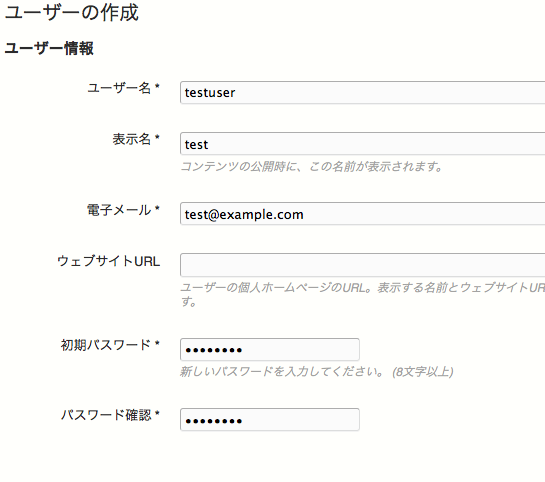The height and width of the screenshot is (482, 545).
Task: Click the homepage URL hint below ウェブサイトURL
Action: [363, 294]
